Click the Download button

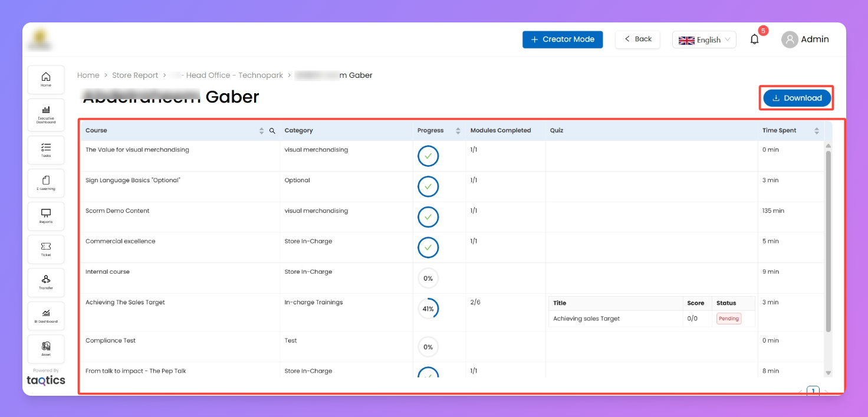click(x=797, y=98)
